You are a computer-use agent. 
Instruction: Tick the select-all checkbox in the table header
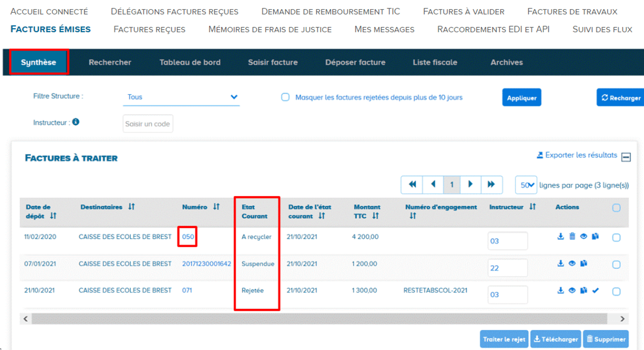(x=616, y=208)
